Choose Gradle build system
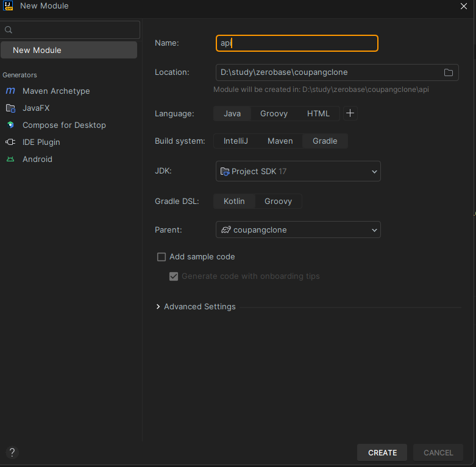The width and height of the screenshot is (476, 467). coord(325,141)
